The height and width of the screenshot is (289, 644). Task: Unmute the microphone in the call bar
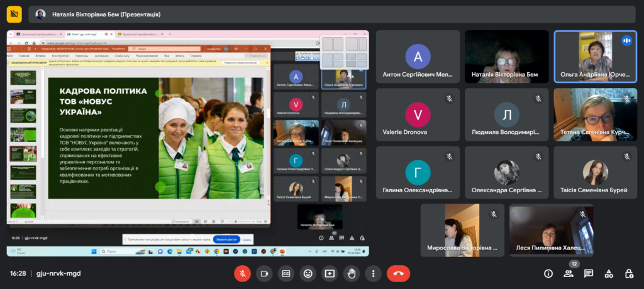[x=242, y=273]
